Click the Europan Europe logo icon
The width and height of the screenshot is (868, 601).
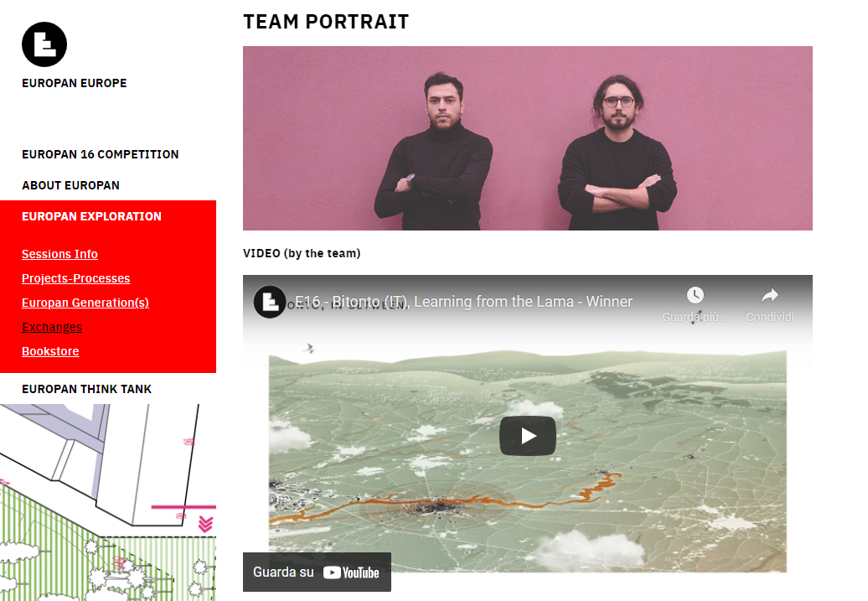coord(44,44)
